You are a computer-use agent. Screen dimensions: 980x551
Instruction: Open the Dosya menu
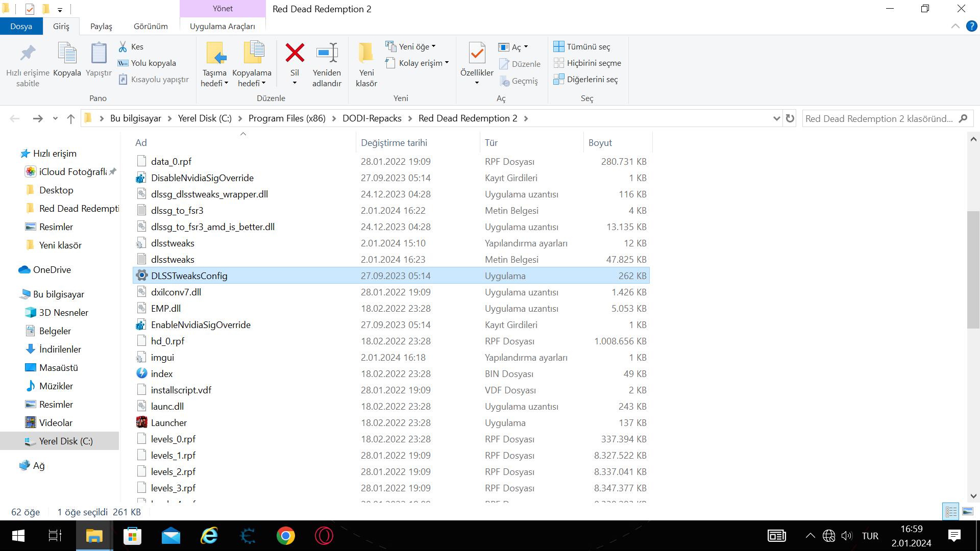click(21, 26)
